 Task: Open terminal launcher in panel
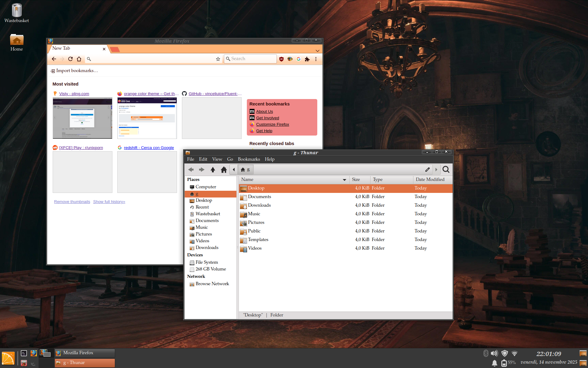click(x=24, y=353)
